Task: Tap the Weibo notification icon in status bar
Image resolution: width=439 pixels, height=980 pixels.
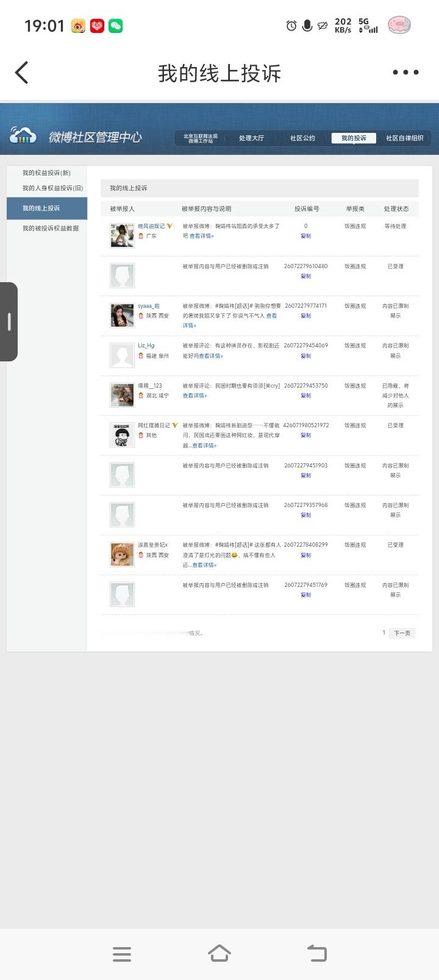Action: click(x=79, y=26)
